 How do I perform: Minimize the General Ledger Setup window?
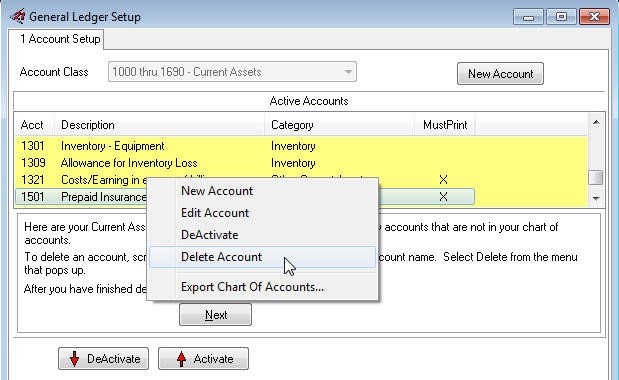[529, 17]
